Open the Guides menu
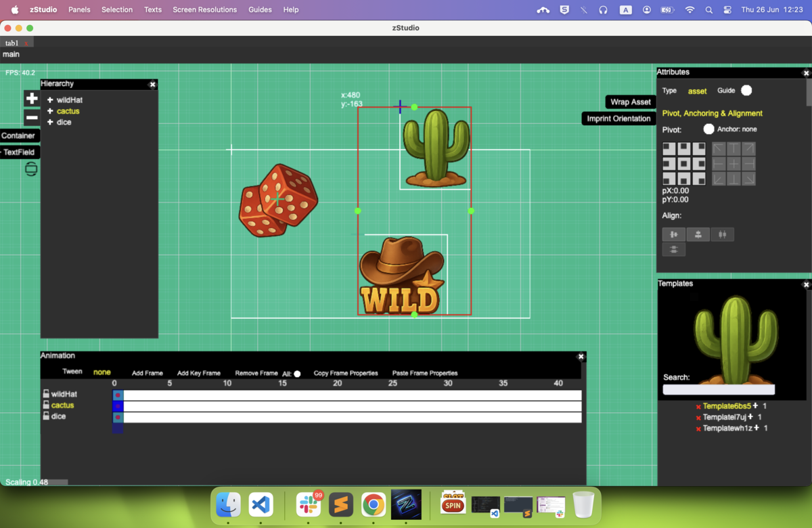This screenshot has height=528, width=812. point(260,9)
